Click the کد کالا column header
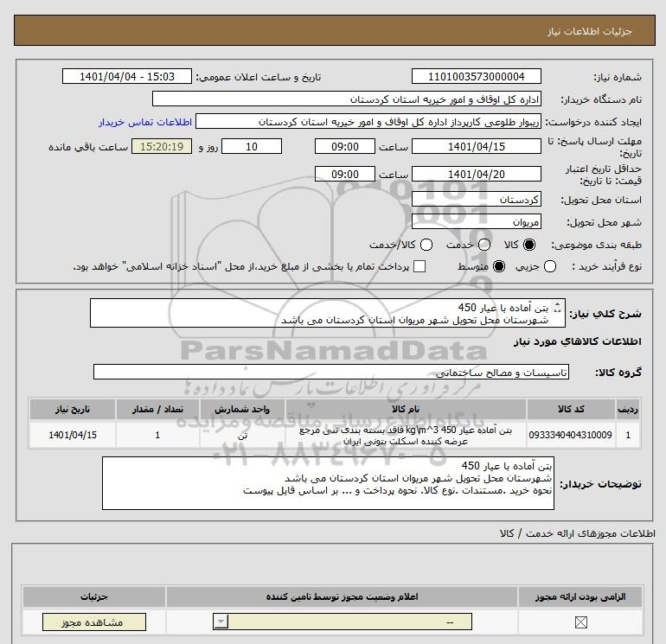Image resolution: width=666 pixels, height=644 pixels. click(571, 409)
